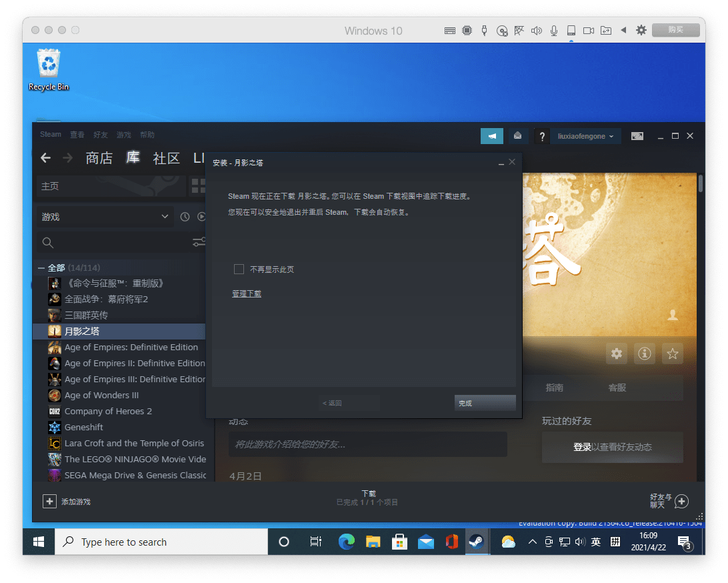
Task: Click the Steam announcements megaphone icon
Action: pos(492,136)
